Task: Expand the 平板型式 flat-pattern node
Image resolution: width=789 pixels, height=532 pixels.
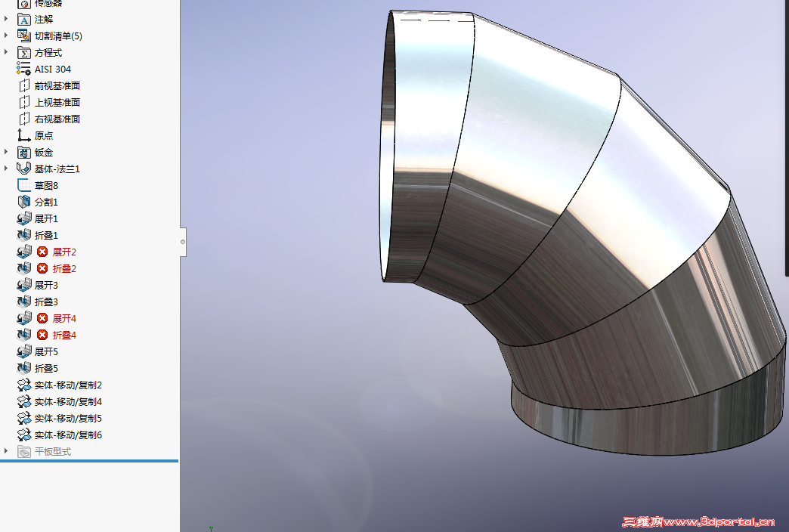Action: click(6, 451)
